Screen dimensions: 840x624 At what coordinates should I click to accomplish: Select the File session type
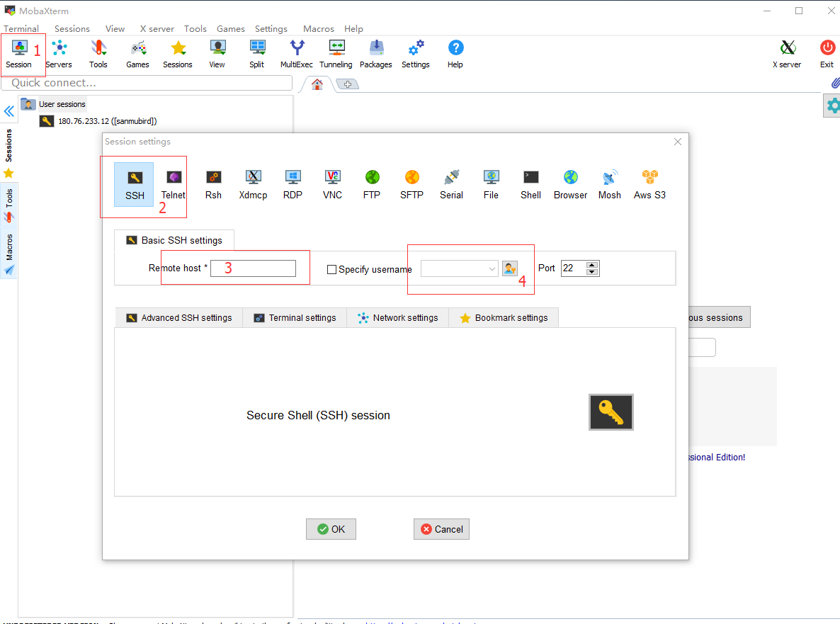pos(491,185)
